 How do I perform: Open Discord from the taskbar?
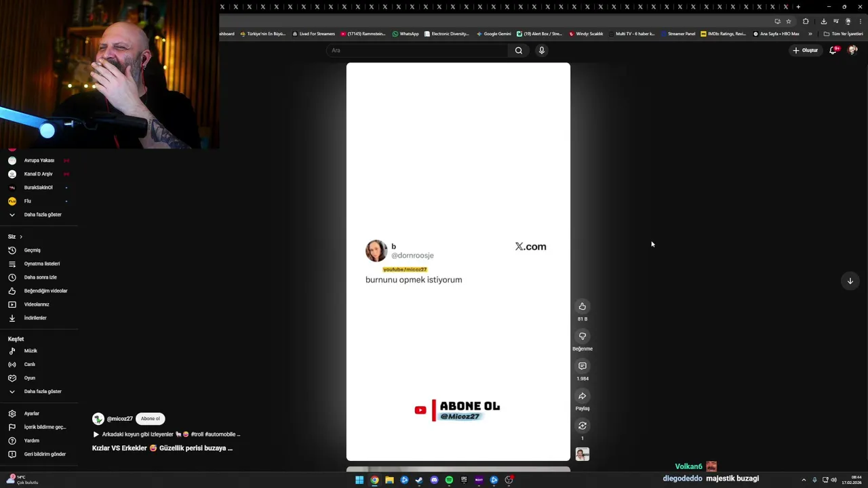(x=434, y=480)
